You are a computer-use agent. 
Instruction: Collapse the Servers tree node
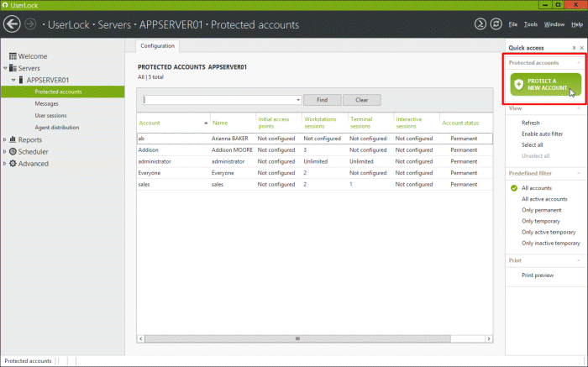pos(5,68)
